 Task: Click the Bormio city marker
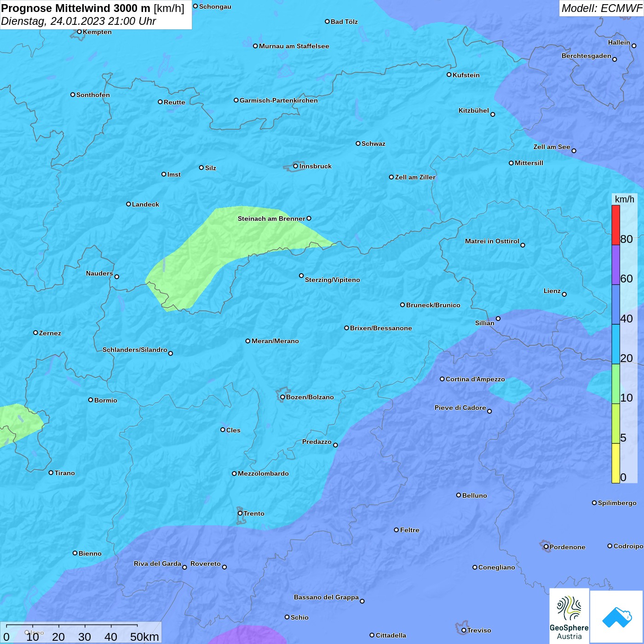tap(91, 400)
